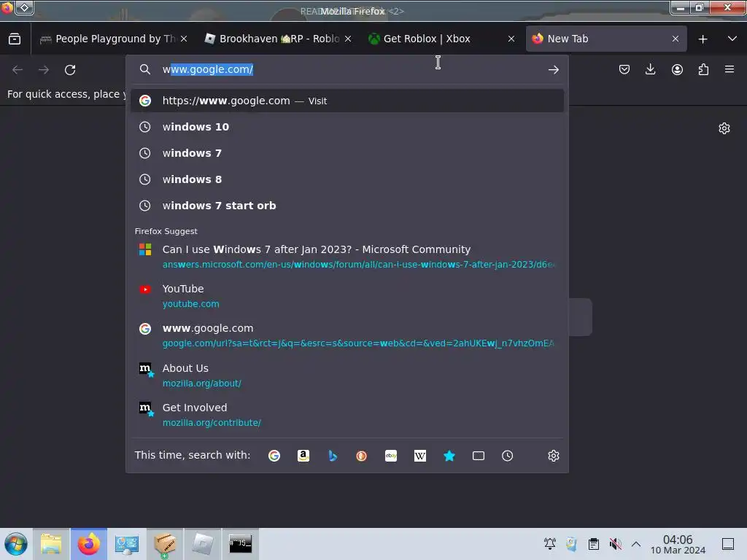Open clock showing 04:06 10 Mar 2024
Viewport: 747px width, 560px height.
678,544
